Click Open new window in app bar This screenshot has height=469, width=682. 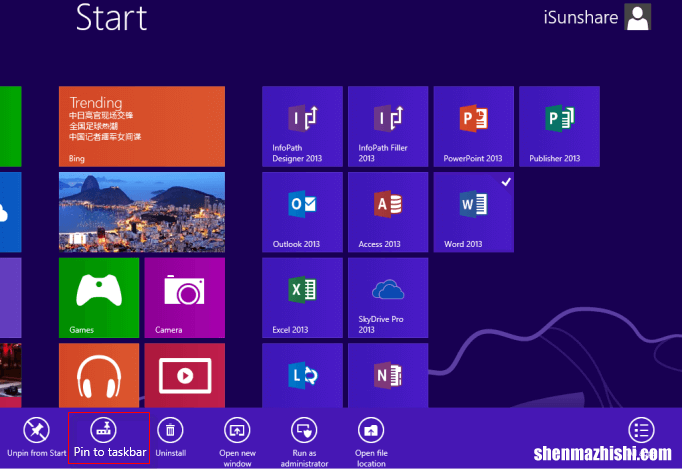click(237, 442)
